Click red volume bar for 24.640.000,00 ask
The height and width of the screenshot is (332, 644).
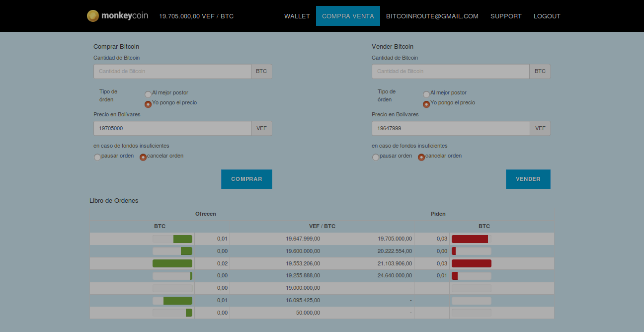click(455, 276)
